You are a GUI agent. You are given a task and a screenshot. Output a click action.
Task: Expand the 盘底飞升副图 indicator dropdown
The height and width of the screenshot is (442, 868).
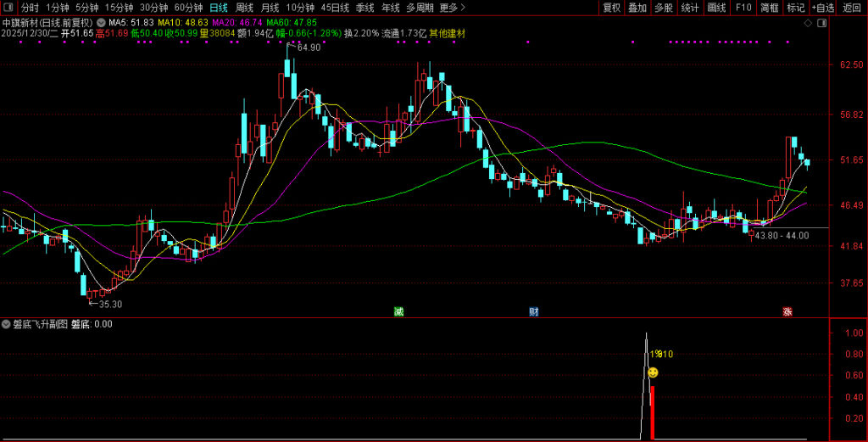click(7, 323)
